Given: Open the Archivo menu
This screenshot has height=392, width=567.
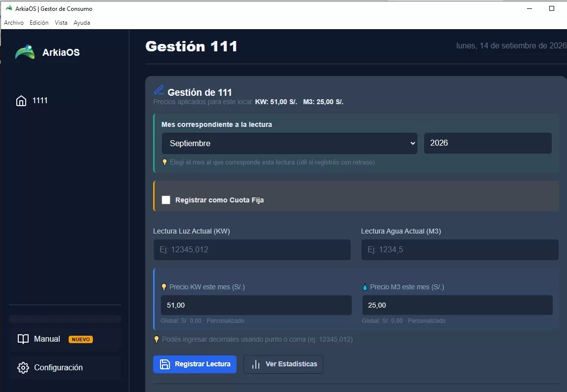Looking at the screenshot, I should 14,22.
